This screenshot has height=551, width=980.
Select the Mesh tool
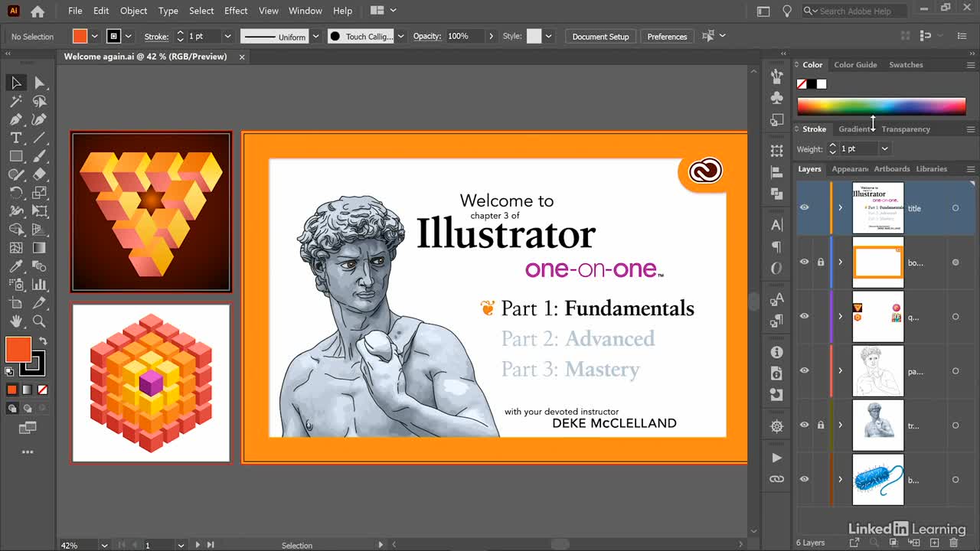coord(16,248)
